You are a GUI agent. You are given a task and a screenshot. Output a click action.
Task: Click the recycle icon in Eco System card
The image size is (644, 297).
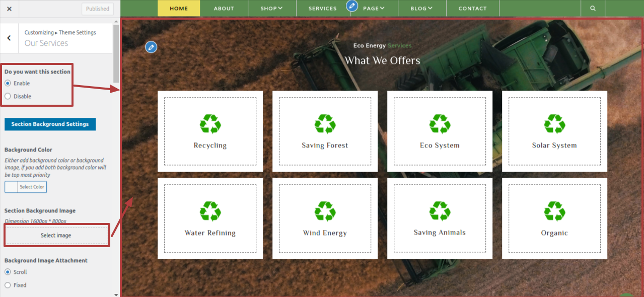(440, 124)
